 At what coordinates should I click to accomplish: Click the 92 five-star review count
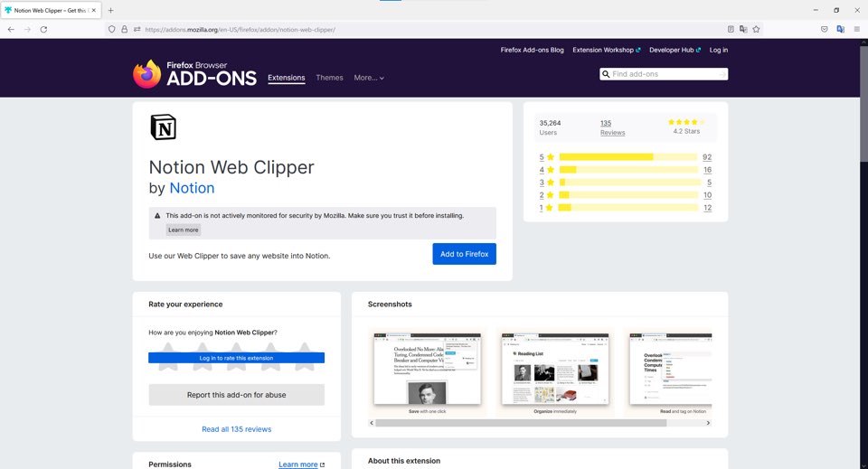pos(707,157)
